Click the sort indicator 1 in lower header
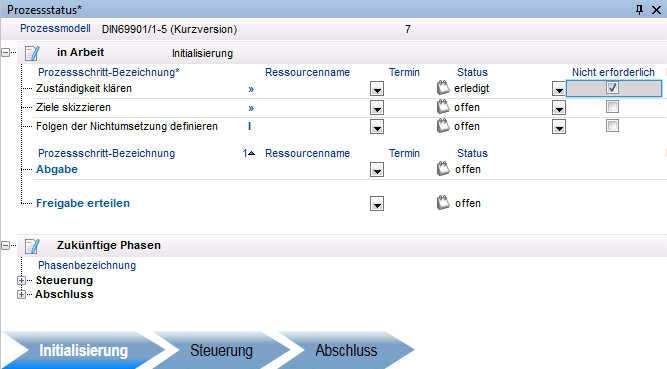This screenshot has height=369, width=667. [x=249, y=153]
